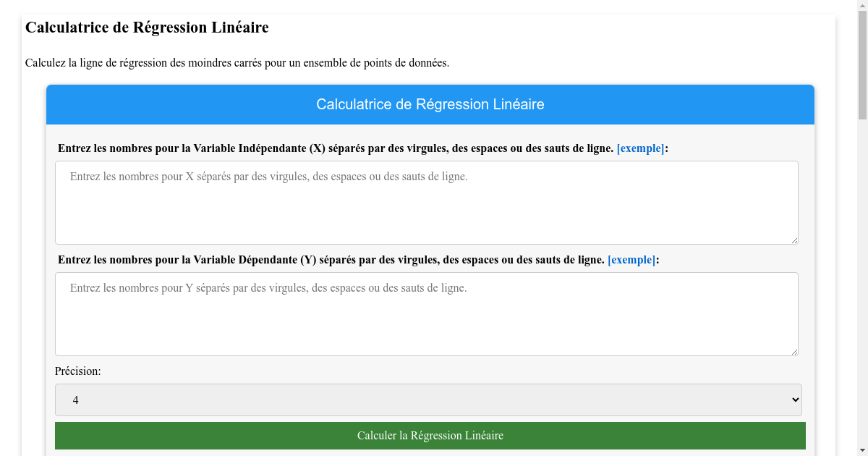Viewport: 868px width, 456px height.
Task: Click the scrollbar down arrow
Action: [861, 450]
